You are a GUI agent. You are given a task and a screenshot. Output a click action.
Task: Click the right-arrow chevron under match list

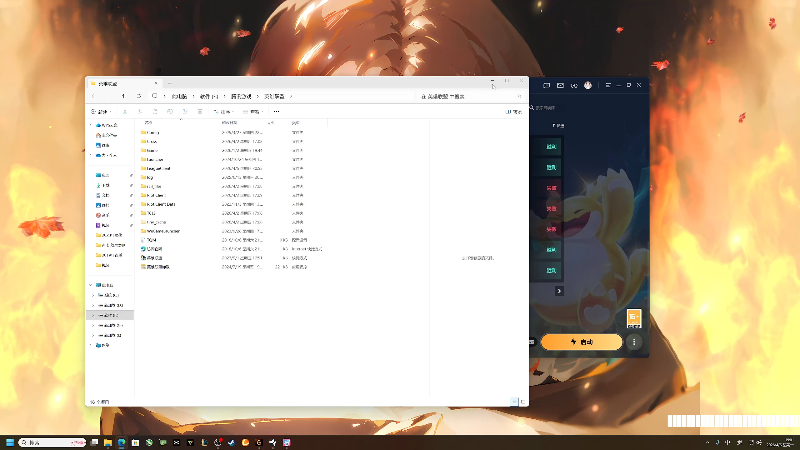pos(559,291)
